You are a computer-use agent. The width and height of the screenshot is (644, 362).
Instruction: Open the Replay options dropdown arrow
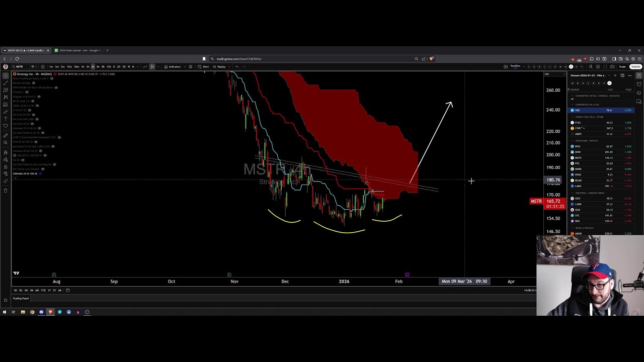point(229,66)
